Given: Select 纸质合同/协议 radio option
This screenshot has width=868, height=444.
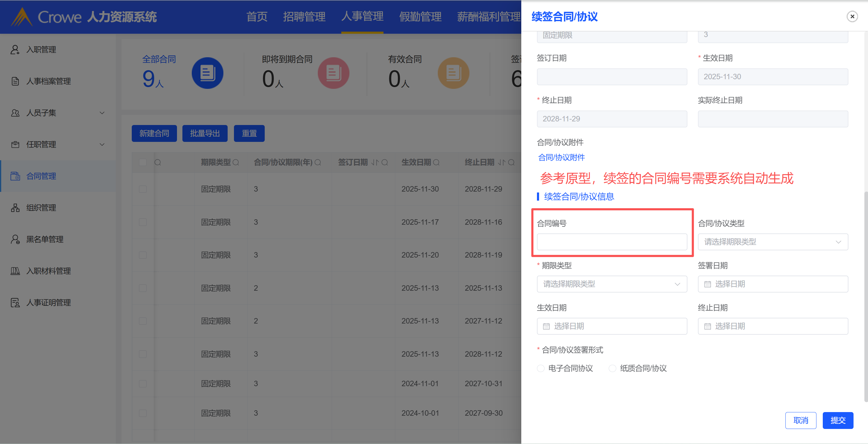Looking at the screenshot, I should [x=612, y=369].
